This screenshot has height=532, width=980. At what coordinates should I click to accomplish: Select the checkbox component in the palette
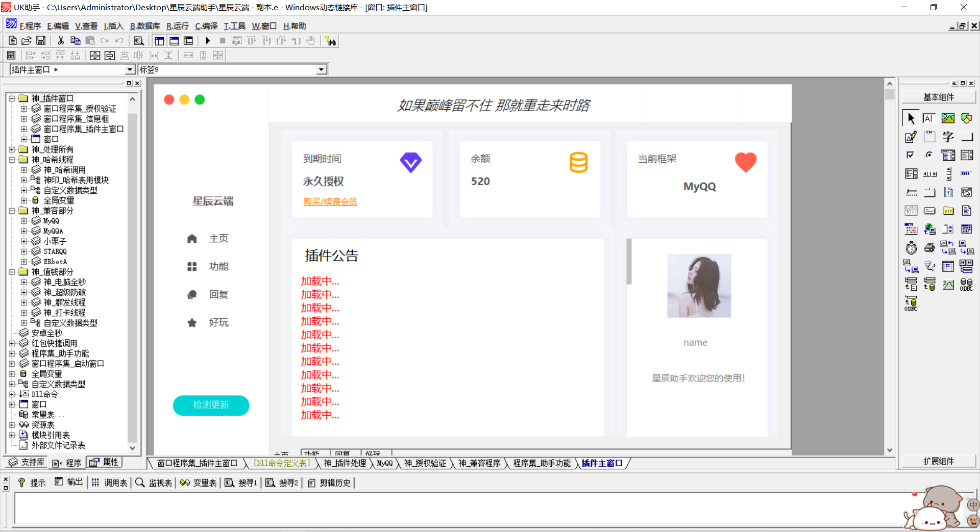coord(911,155)
